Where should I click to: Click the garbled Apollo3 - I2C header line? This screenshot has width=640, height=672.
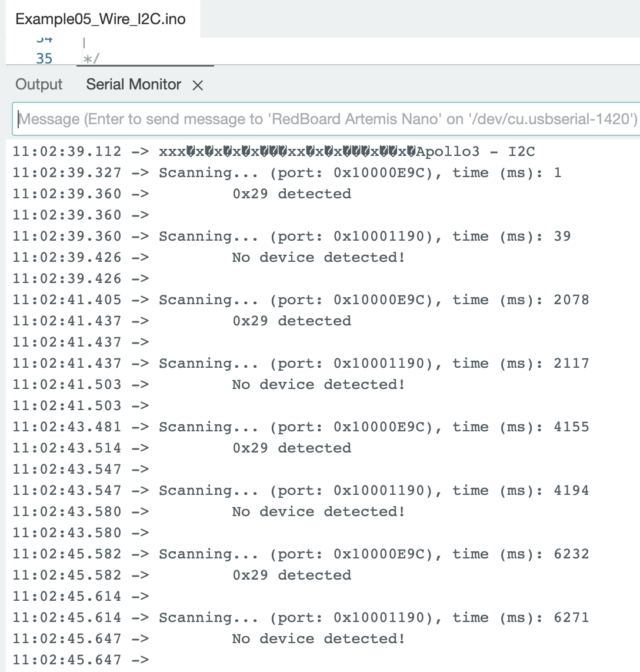point(346,152)
